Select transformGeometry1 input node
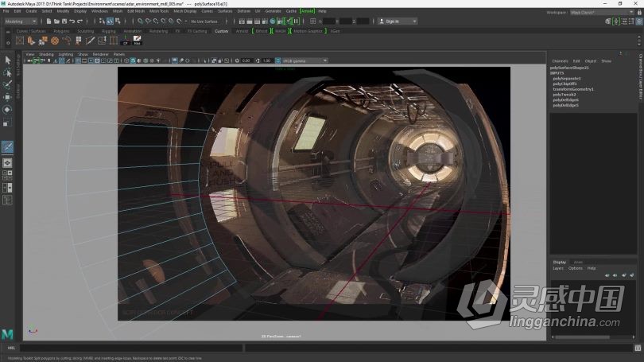 point(573,89)
